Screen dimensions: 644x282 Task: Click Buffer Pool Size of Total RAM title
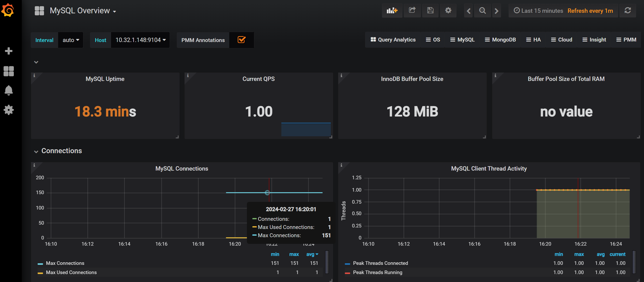(566, 79)
